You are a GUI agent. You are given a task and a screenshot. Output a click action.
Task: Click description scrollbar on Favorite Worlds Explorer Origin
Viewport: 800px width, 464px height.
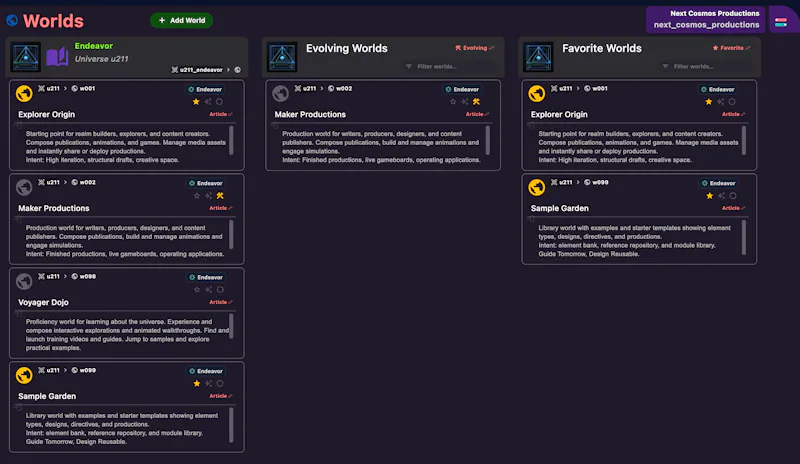744,140
